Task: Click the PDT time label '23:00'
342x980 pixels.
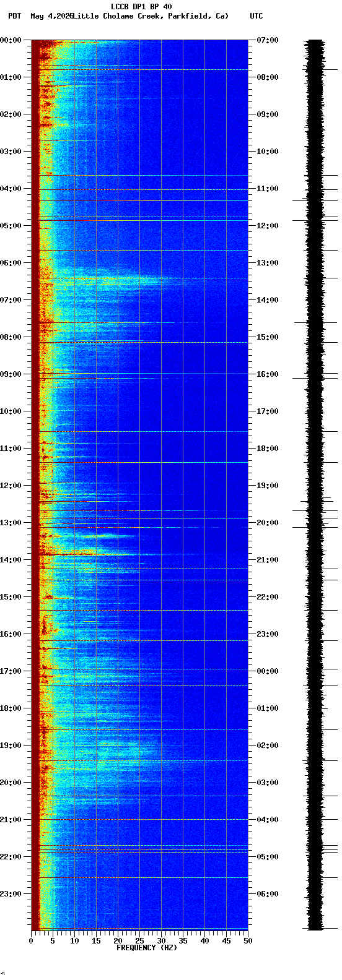Action: (x=11, y=894)
